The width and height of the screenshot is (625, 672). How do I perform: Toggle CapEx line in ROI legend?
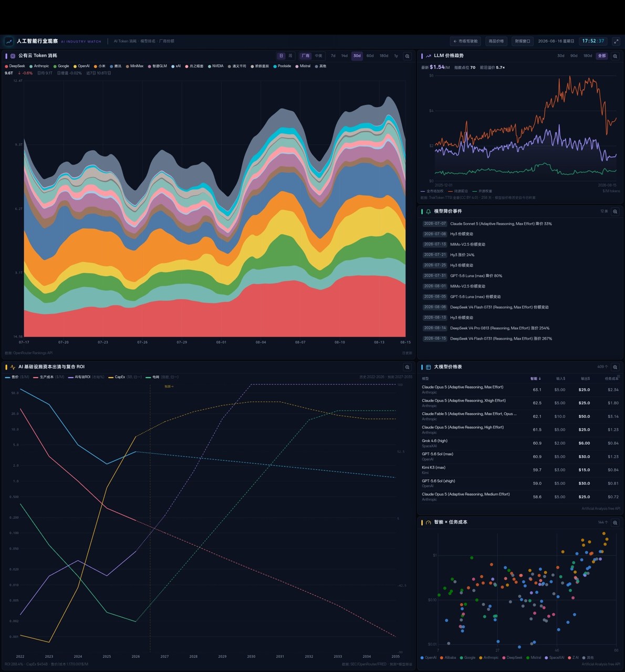point(125,377)
